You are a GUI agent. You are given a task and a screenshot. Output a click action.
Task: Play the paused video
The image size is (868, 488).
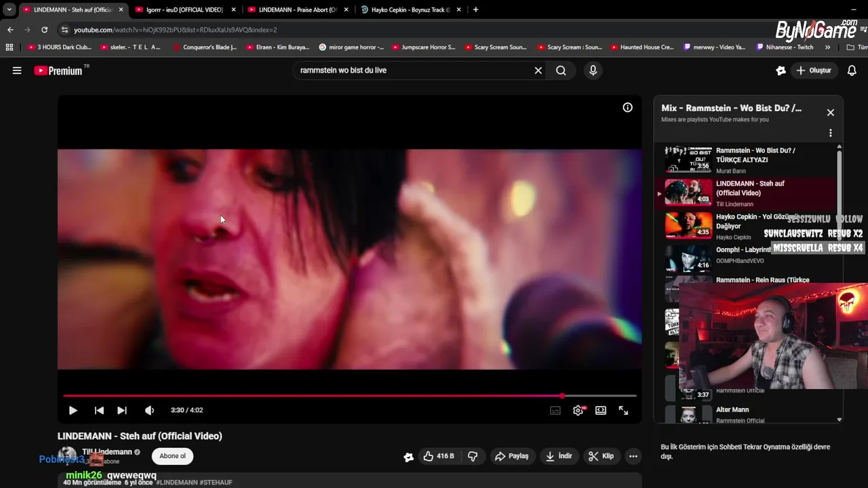tap(73, 410)
